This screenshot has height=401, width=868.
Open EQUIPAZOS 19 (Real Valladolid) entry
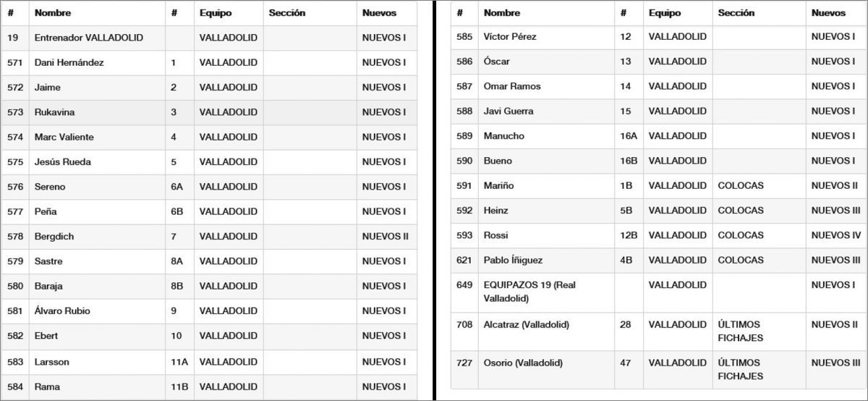[529, 291]
